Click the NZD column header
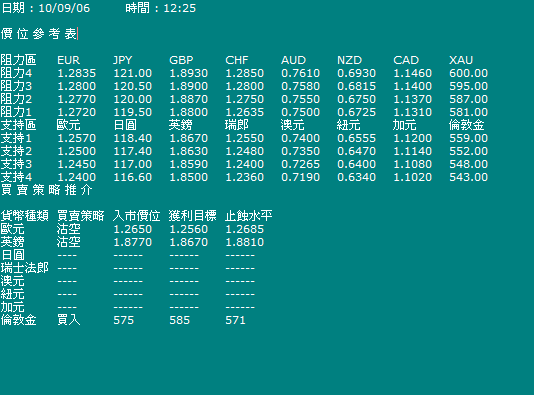Screen dimensions: 534x395 [x=349, y=60]
